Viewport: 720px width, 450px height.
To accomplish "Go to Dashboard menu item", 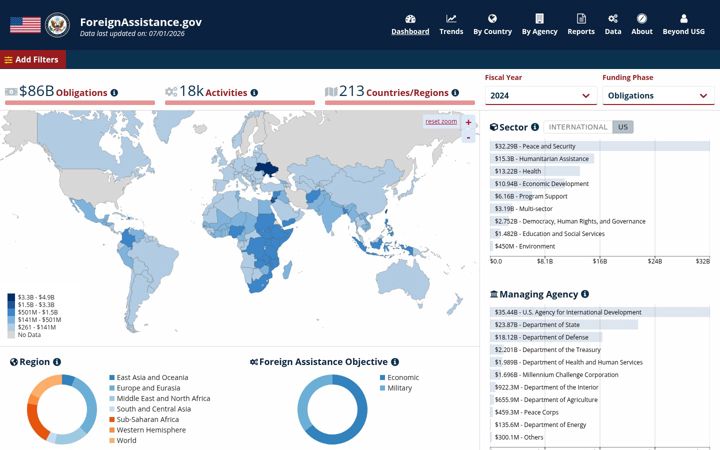I will click(x=410, y=32).
